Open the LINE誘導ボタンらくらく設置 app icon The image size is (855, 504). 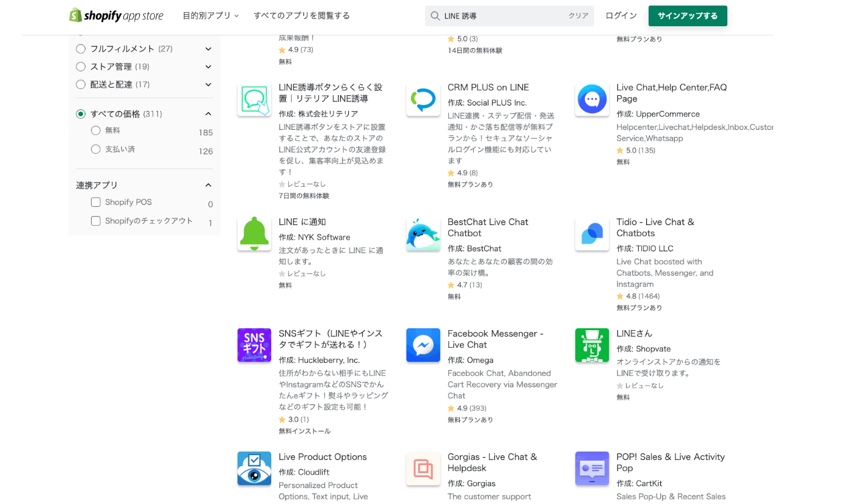(x=254, y=99)
